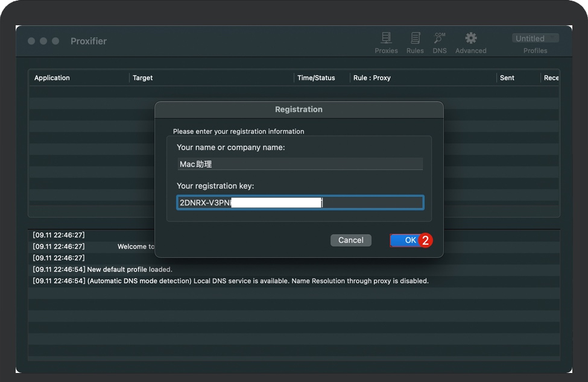
Task: Click the Proxifier window title
Action: 89,41
